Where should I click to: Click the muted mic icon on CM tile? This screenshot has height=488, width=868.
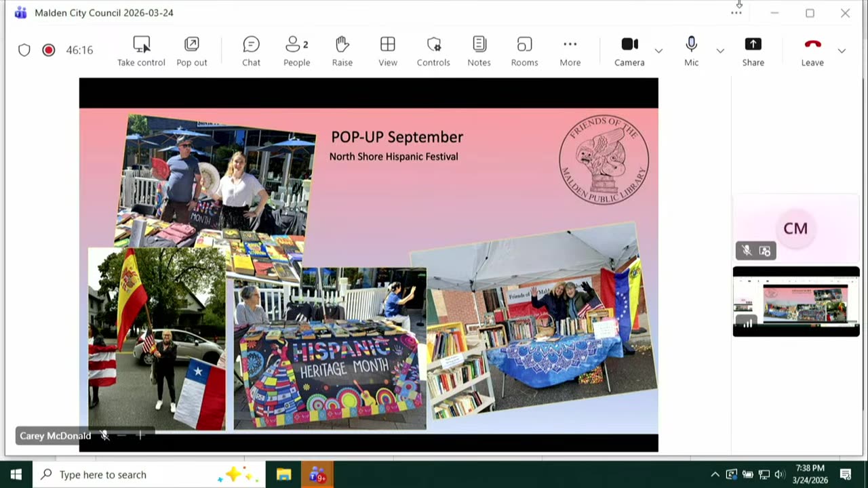click(747, 251)
